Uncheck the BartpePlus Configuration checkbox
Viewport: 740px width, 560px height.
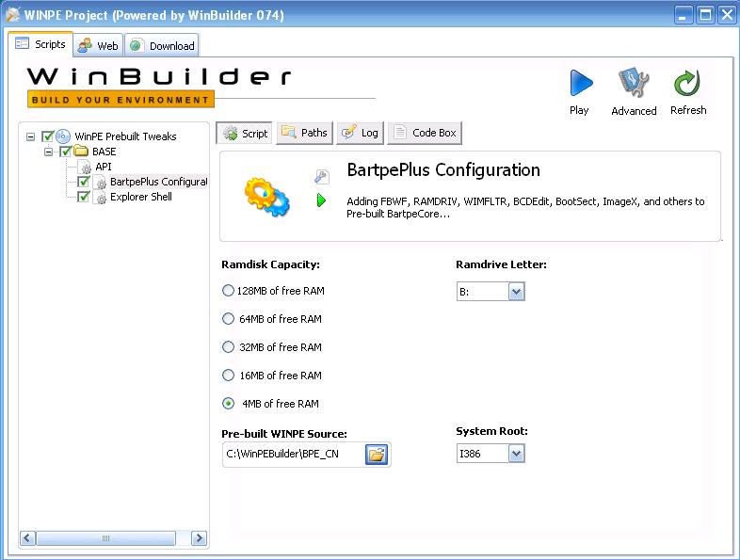click(84, 182)
